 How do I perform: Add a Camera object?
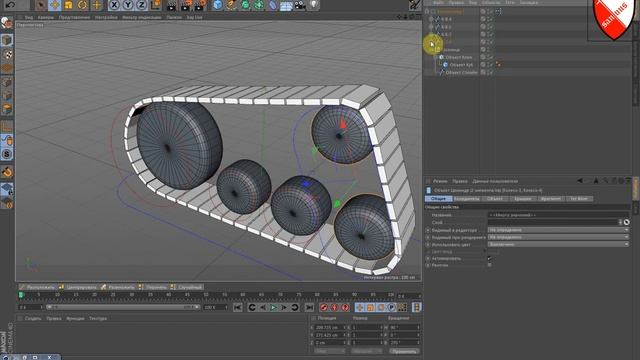pos(300,5)
